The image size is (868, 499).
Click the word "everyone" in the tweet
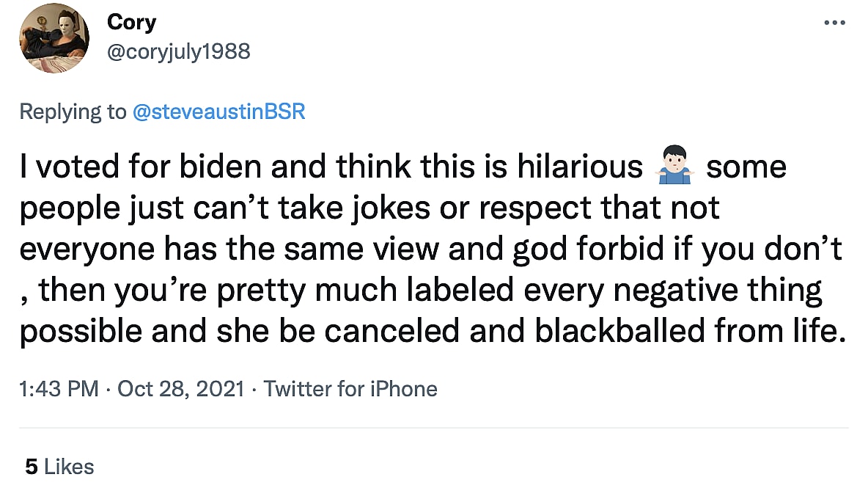[78, 251]
